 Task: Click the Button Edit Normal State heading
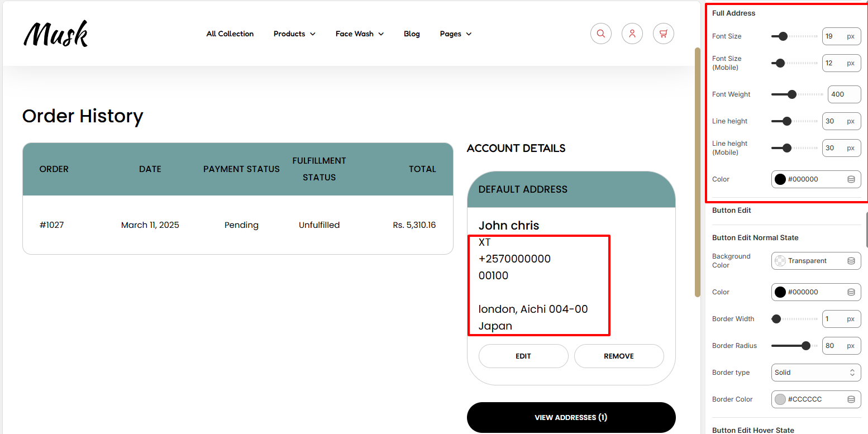pyautogui.click(x=755, y=237)
